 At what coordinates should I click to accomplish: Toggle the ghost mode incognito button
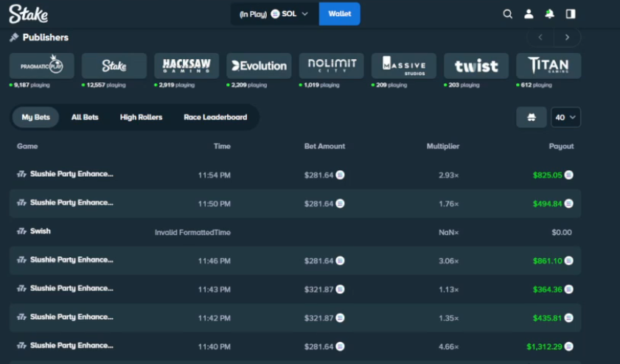click(x=532, y=117)
